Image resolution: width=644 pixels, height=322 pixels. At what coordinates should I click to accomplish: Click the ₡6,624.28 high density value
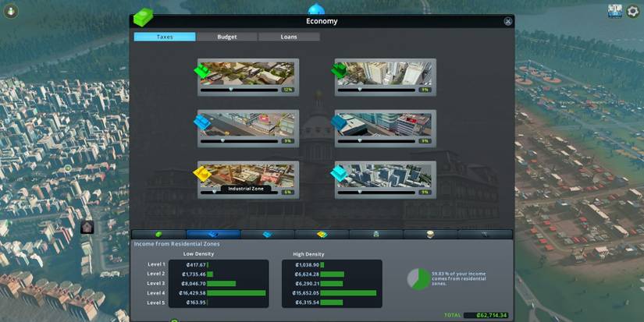[307, 274]
